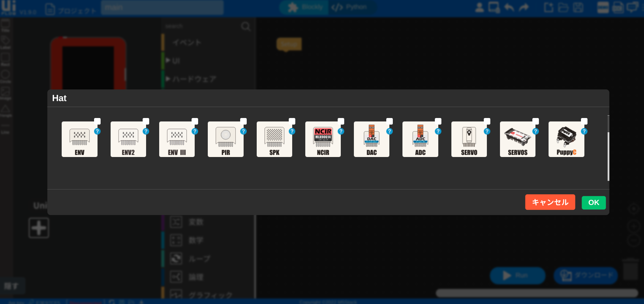644x304 pixels.
Task: Click the キャンセル button
Action: (550, 202)
